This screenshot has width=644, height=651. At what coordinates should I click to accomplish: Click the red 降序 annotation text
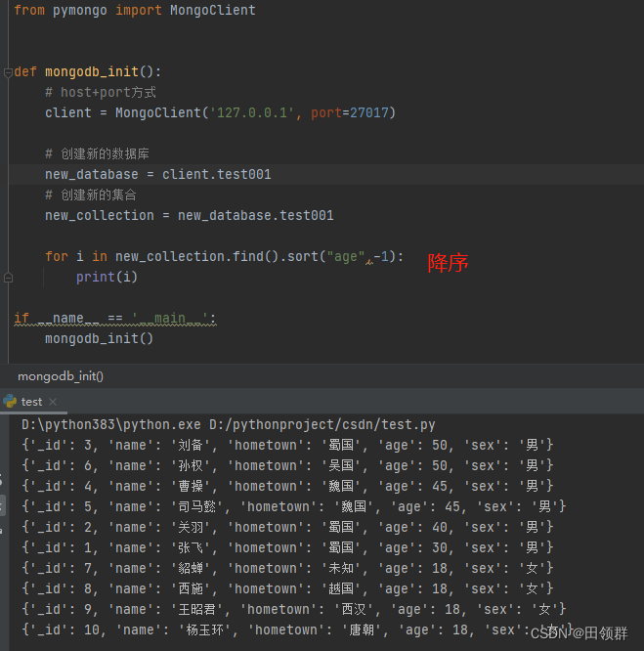(x=448, y=263)
